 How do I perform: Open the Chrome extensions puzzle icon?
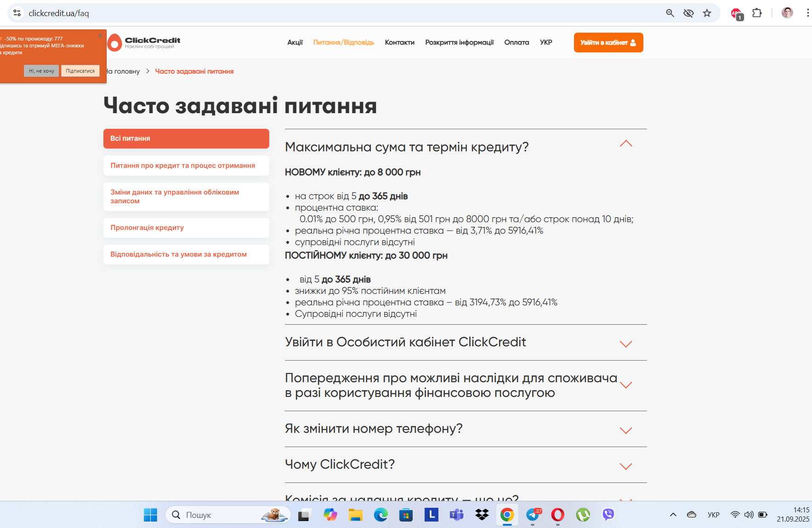tap(757, 13)
